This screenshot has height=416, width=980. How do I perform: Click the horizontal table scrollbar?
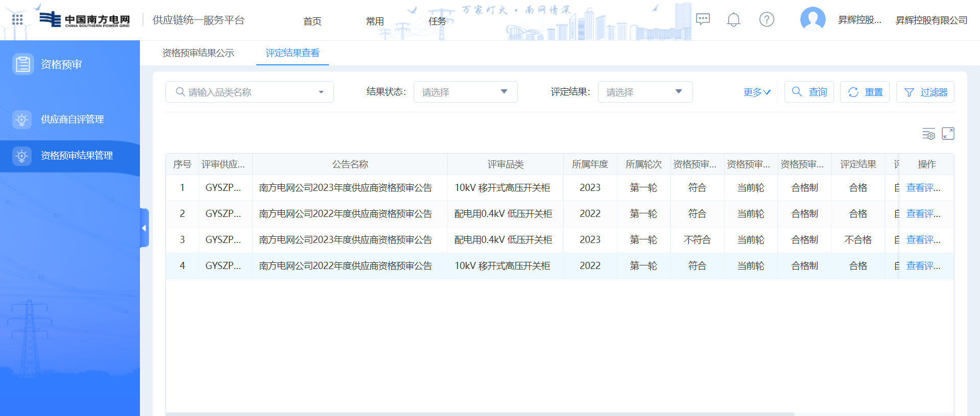[x=480, y=413]
